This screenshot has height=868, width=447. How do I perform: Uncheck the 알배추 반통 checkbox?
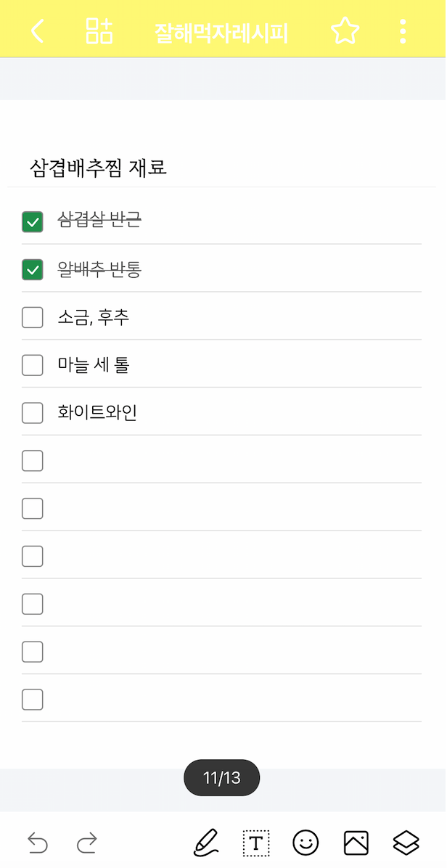point(33,270)
